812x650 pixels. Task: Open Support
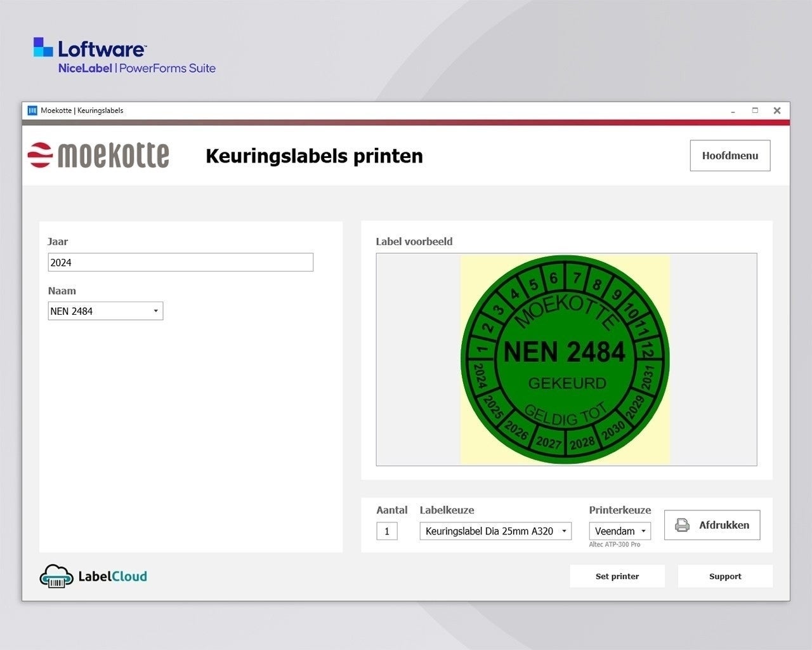(725, 576)
